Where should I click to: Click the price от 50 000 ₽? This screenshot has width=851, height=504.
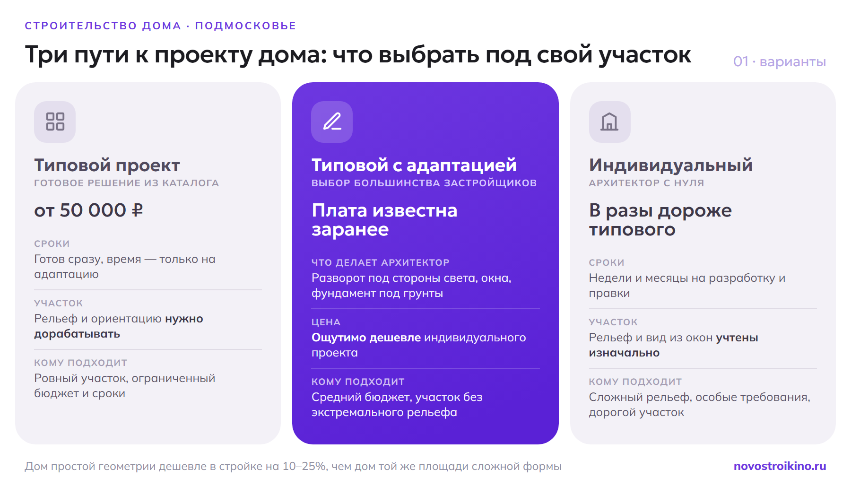(88, 210)
